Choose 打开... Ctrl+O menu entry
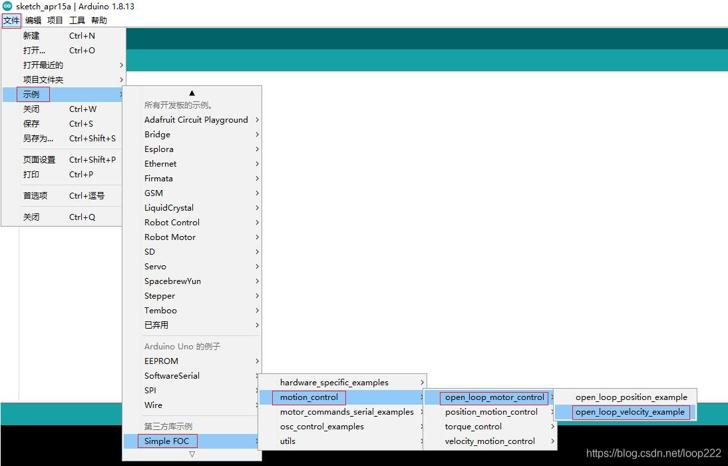The image size is (728, 466). point(64,50)
